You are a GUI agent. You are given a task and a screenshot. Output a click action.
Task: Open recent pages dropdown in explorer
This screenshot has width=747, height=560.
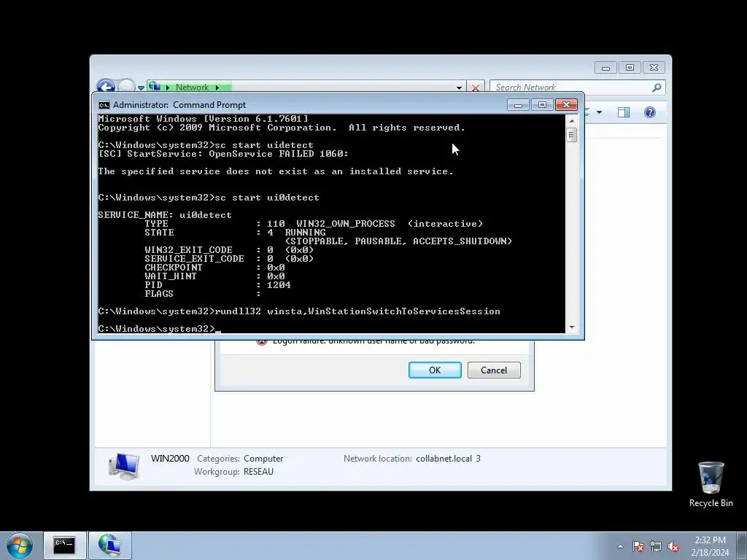click(x=141, y=87)
